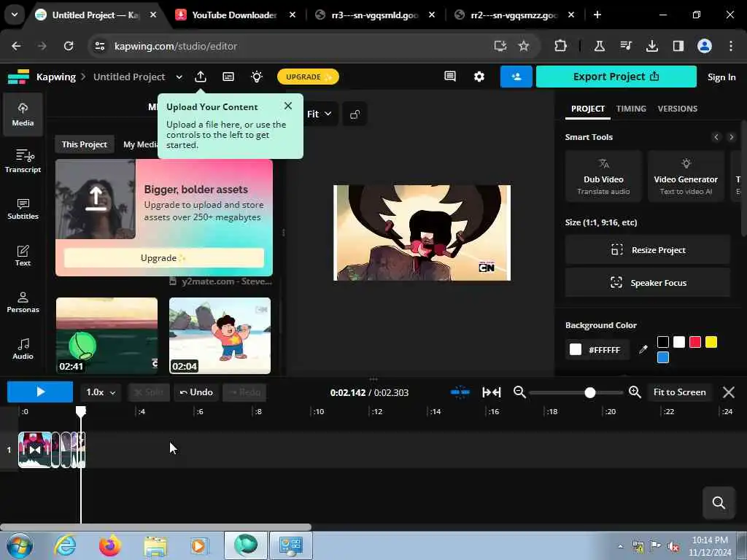747x560 pixels.
Task: Click the Chrome extensions puzzle icon
Action: (x=561, y=46)
